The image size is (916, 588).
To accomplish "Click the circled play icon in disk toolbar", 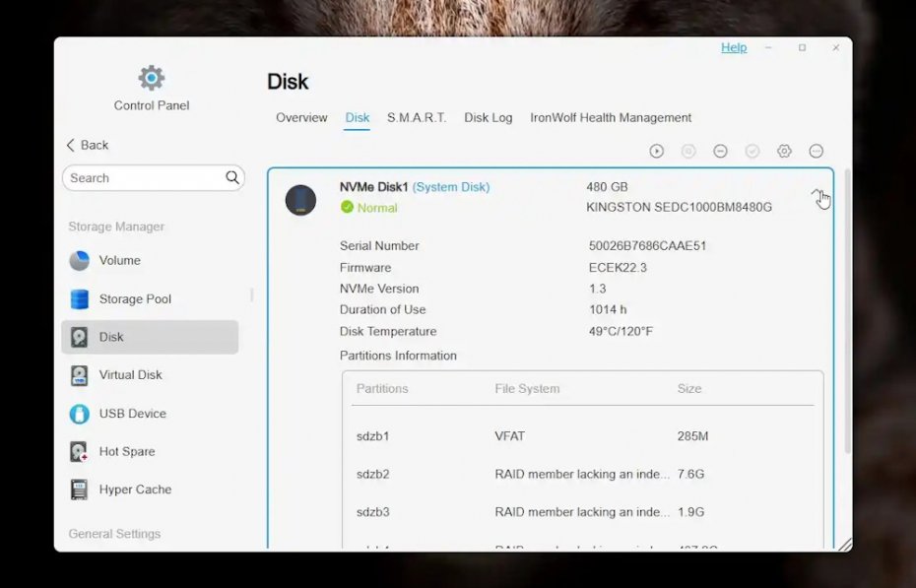I will click(x=657, y=152).
